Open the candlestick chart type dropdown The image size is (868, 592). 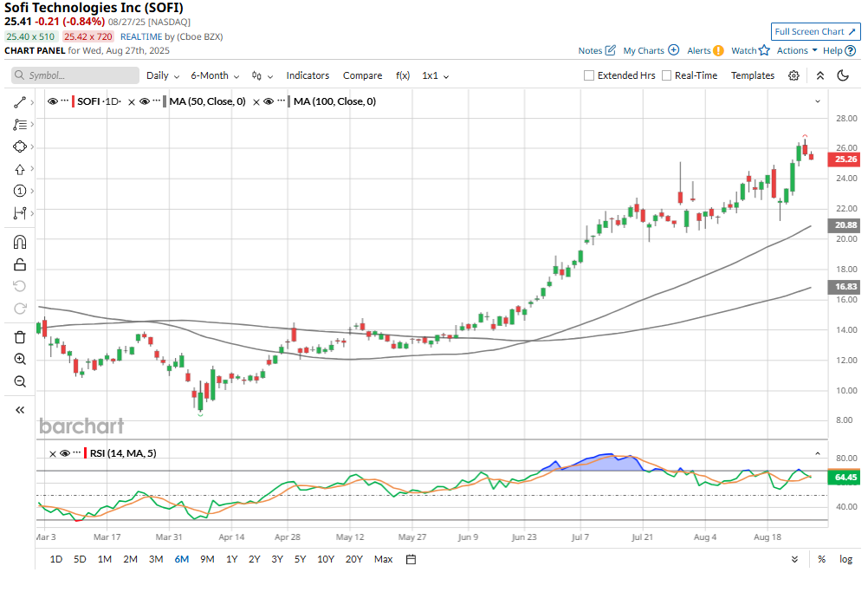(x=262, y=75)
